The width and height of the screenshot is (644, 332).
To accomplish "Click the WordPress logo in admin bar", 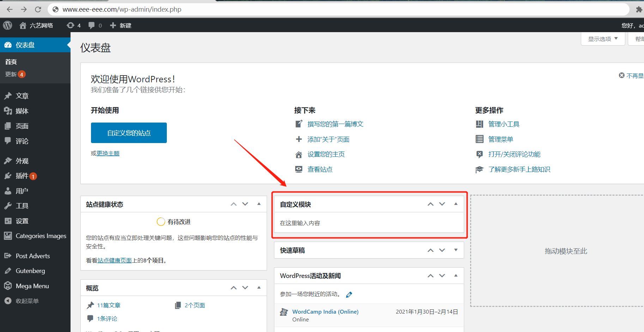I will pyautogui.click(x=8, y=25).
